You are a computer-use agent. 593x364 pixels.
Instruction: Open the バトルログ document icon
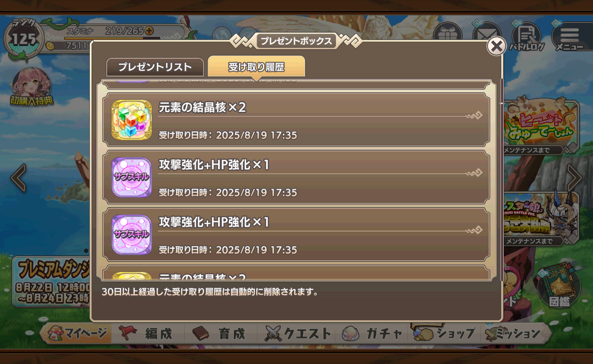[527, 36]
